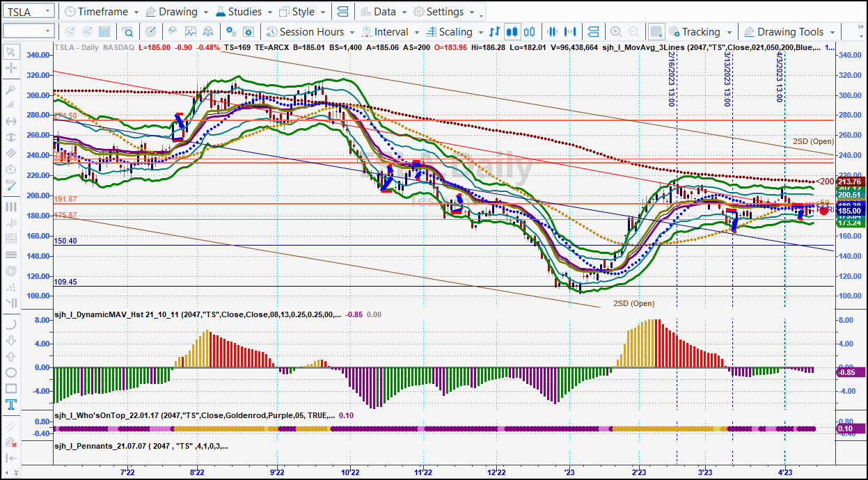Click the stacked panels icon before zoom buttons
The width and height of the screenshot is (868, 480).
(x=592, y=31)
